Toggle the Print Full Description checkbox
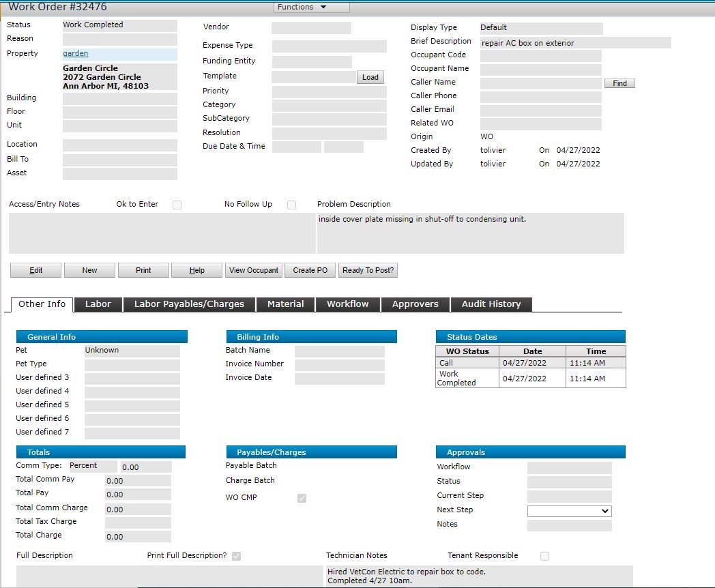Image resolution: width=715 pixels, height=588 pixels. coord(236,556)
